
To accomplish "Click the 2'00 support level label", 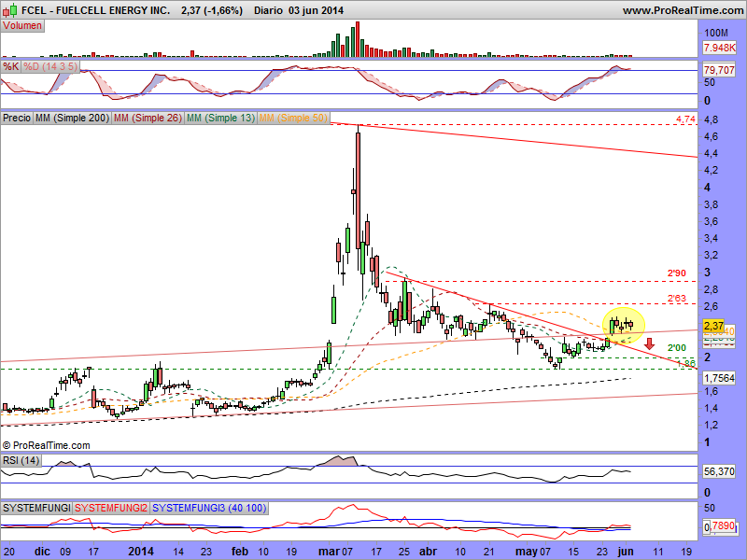I will point(676,348).
